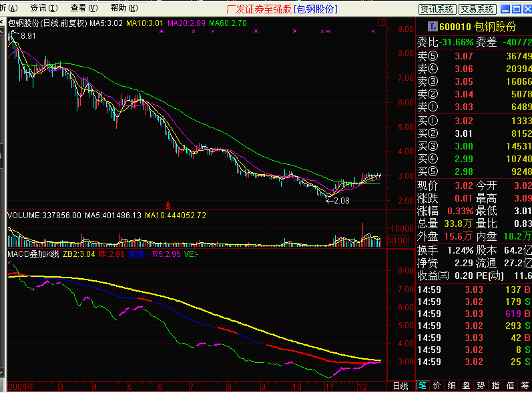Switch to the 值 tab
Screen dimensions: 532x393
click(510, 386)
